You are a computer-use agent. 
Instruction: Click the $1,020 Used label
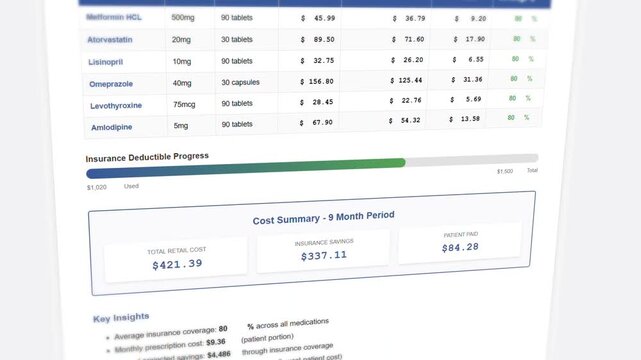click(113, 187)
